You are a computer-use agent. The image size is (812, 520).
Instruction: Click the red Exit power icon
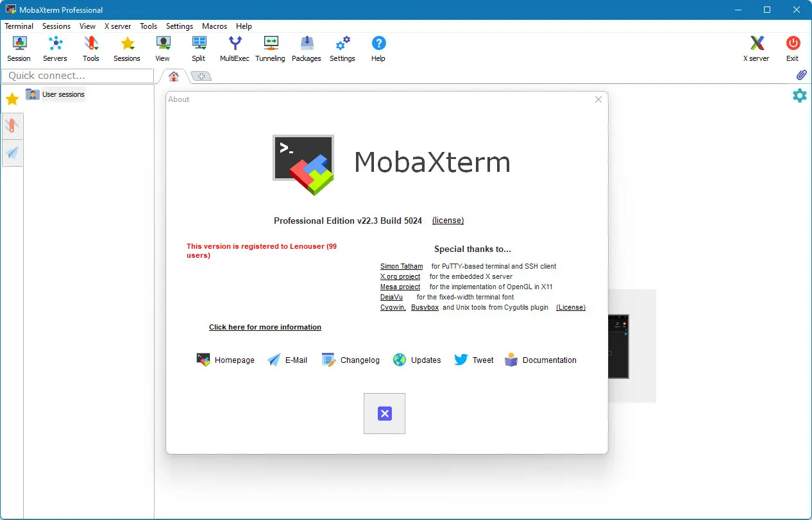(793, 49)
